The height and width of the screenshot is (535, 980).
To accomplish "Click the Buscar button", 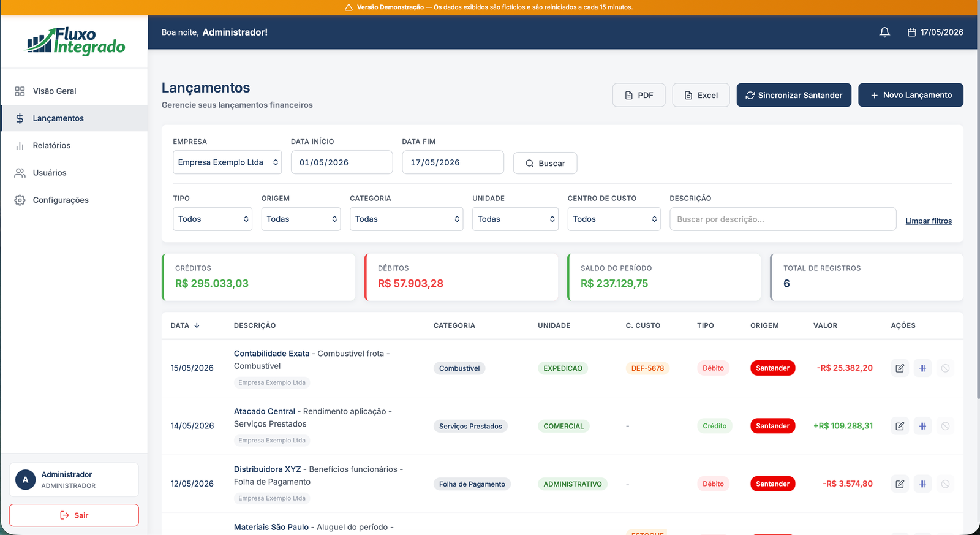I will pos(545,163).
